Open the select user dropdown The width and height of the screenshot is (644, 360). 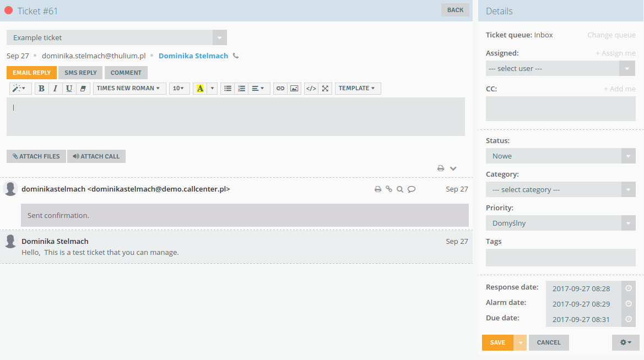click(x=560, y=69)
